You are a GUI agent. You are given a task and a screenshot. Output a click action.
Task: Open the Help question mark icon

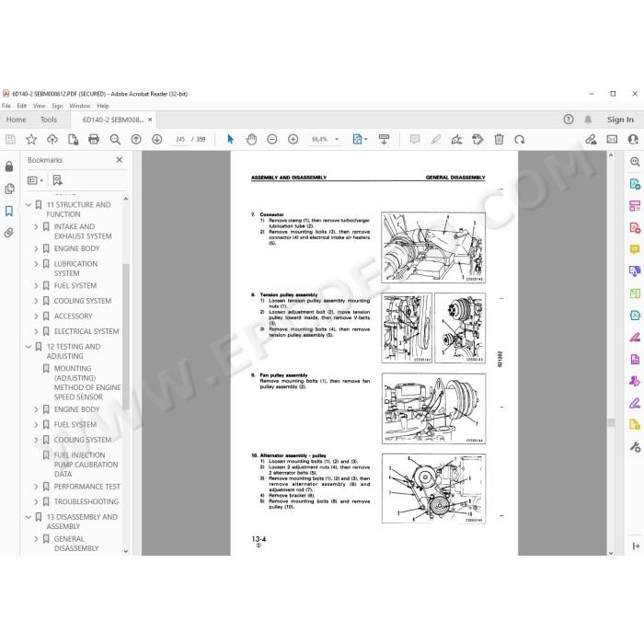click(569, 120)
